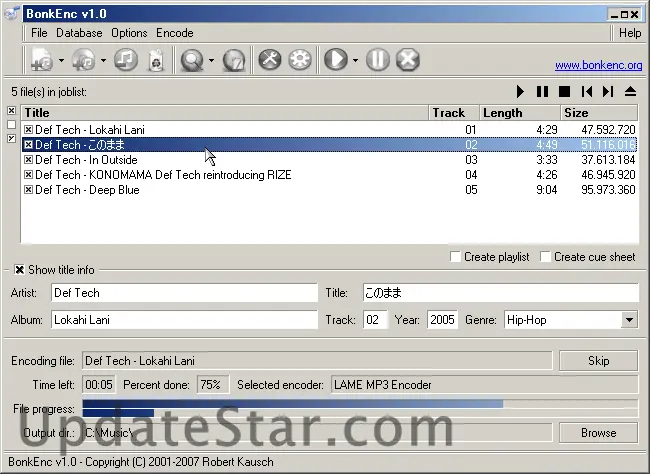Open the Encode menu
Image resolution: width=650 pixels, height=474 pixels.
point(175,33)
